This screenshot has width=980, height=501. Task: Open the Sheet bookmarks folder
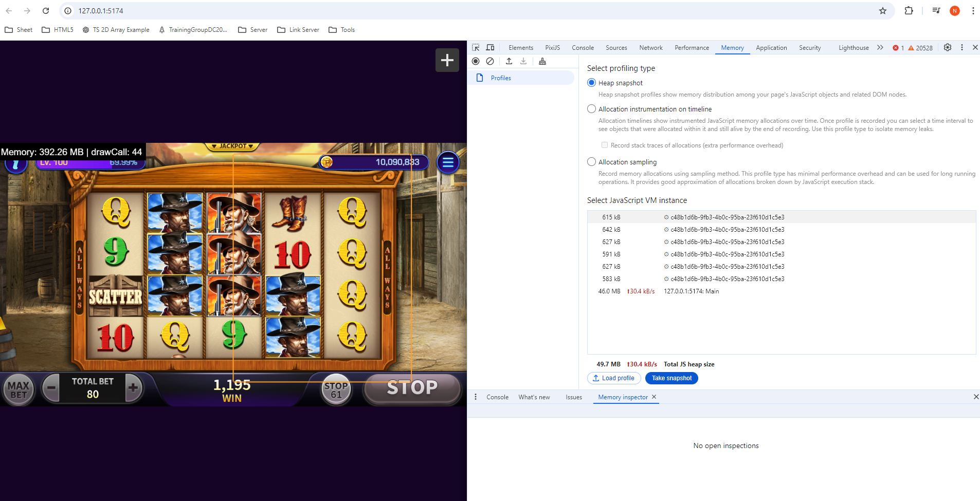[x=19, y=30]
